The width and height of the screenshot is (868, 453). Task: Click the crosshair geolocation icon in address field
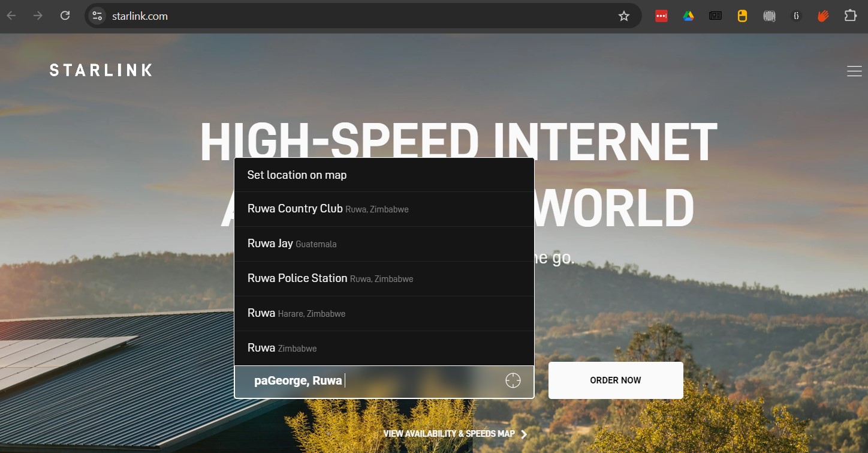(513, 380)
